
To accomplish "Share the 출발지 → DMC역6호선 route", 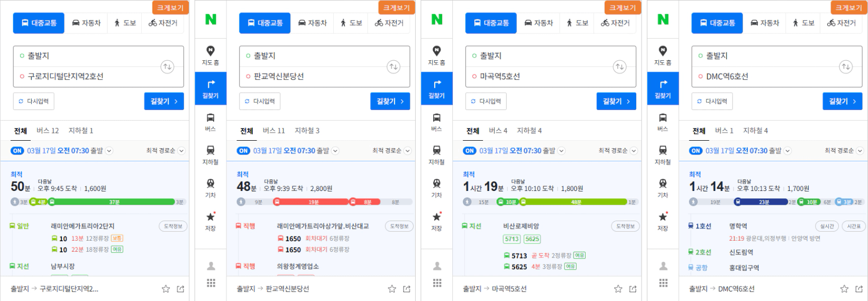I will tap(859, 289).
